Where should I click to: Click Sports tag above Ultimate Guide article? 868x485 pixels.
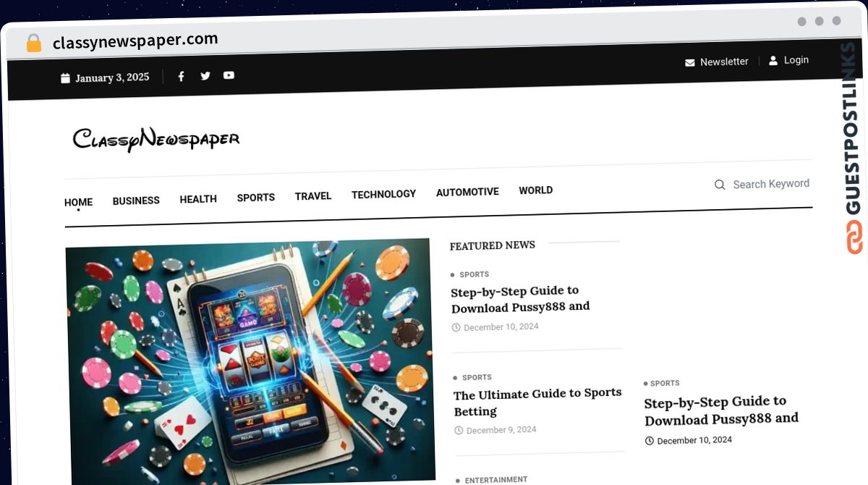477,377
